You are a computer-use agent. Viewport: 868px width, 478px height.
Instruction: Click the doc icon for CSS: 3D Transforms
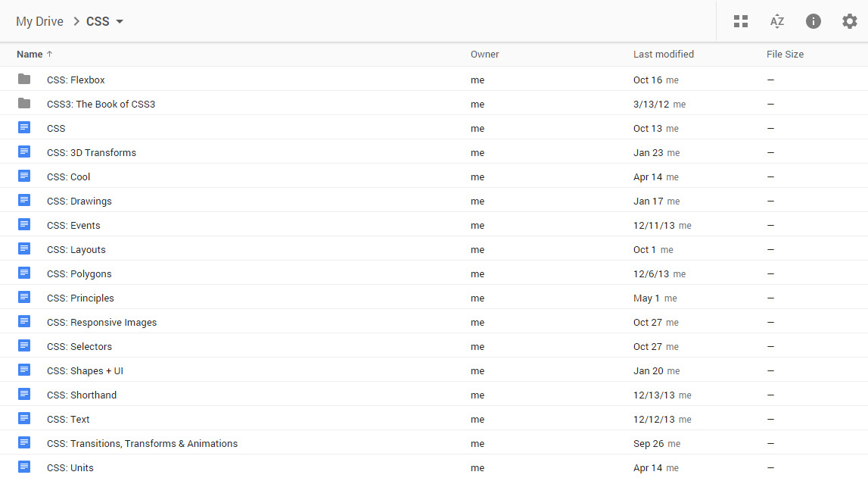pyautogui.click(x=23, y=152)
